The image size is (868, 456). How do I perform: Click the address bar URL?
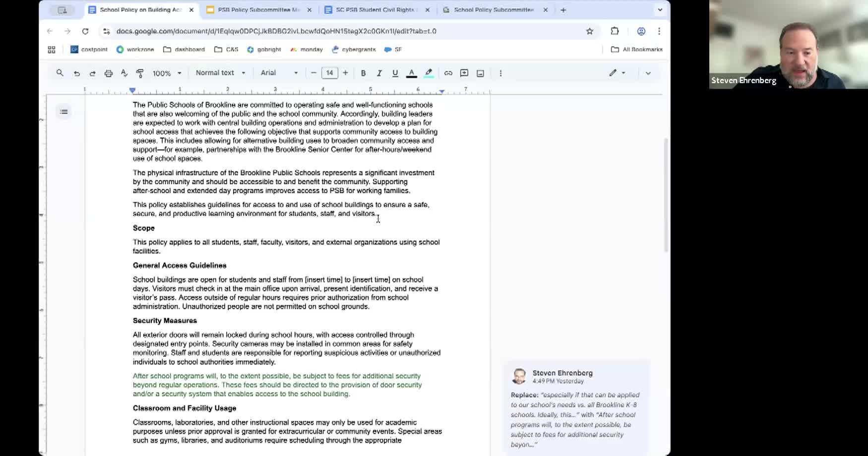(276, 31)
